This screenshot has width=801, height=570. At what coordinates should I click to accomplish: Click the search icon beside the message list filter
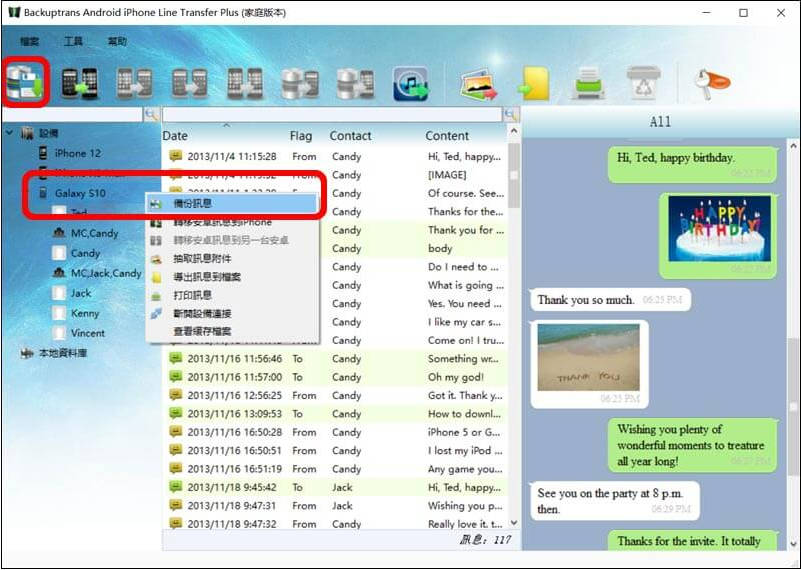(510, 114)
